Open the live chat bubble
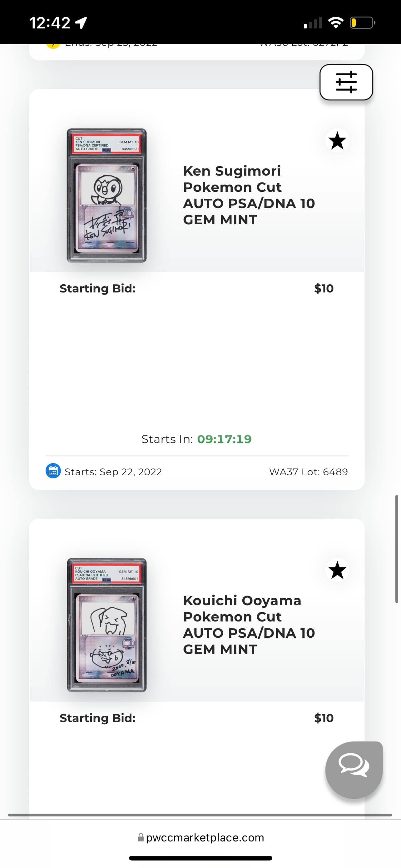The height and width of the screenshot is (868, 401). tap(354, 770)
